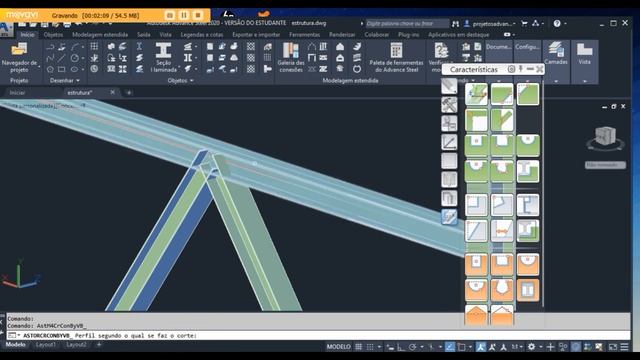Open the Colaborar ribbon tab
640x360 pixels.
[x=376, y=35]
